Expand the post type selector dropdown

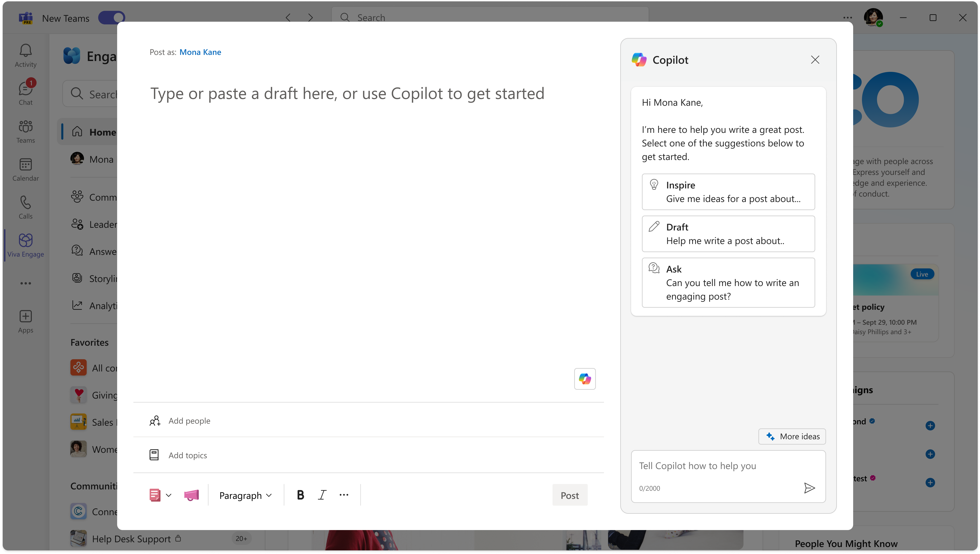coord(169,495)
